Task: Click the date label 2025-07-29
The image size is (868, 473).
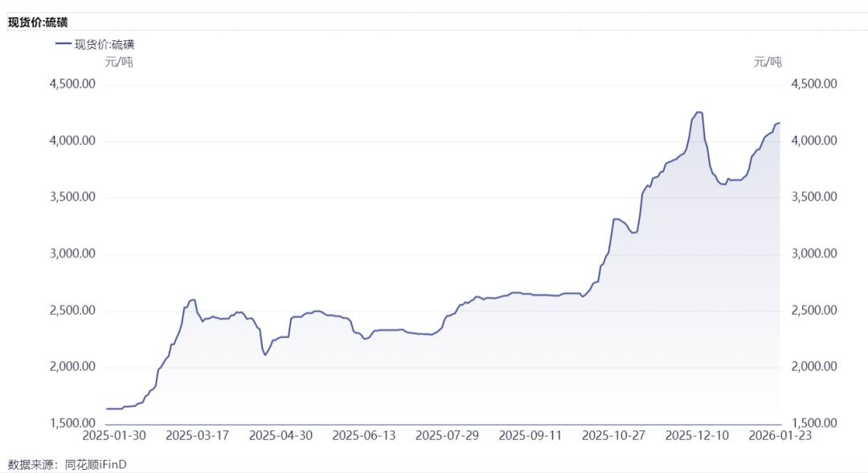Action: pos(448,436)
